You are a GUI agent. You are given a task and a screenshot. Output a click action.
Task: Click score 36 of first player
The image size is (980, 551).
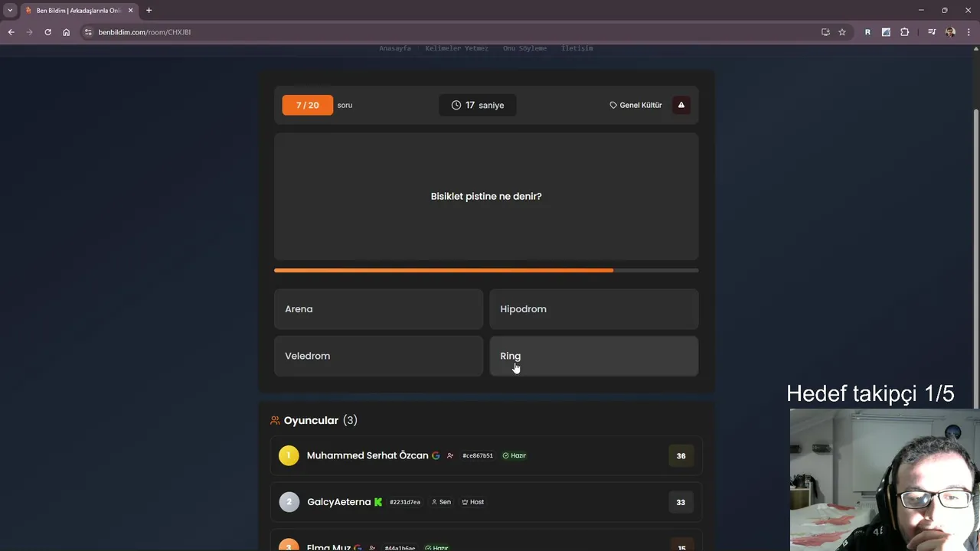click(681, 456)
